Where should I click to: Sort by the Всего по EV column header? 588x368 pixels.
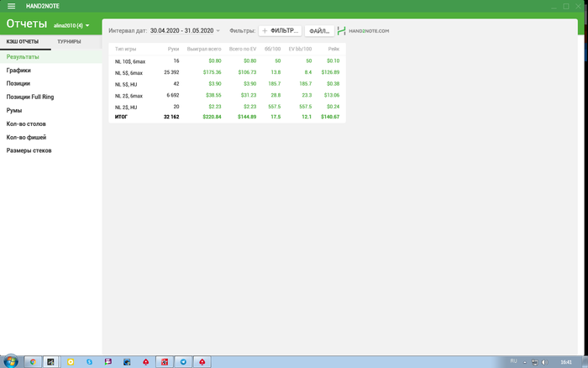pos(243,49)
